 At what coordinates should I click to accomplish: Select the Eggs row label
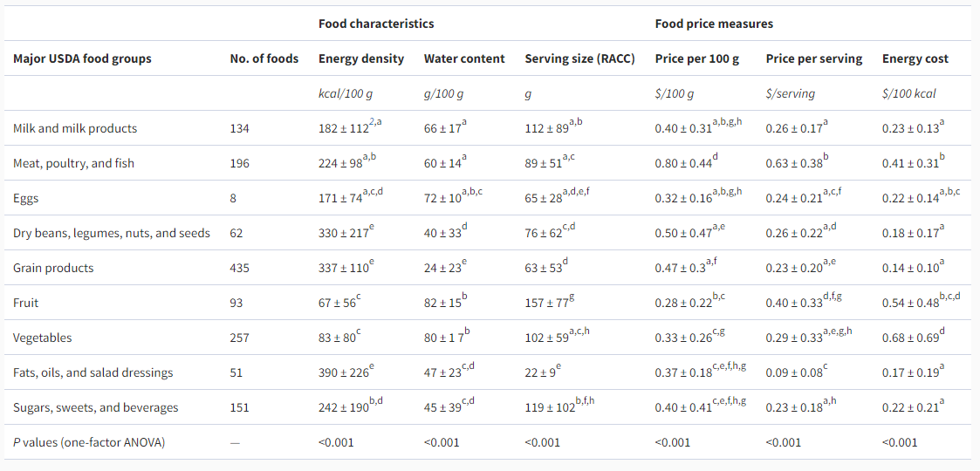point(24,198)
